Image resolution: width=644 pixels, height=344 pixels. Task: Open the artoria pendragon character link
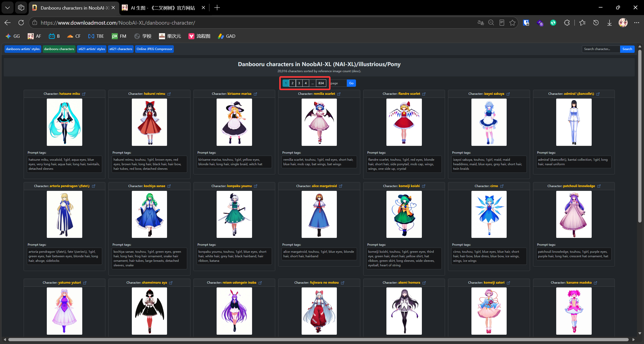pyautogui.click(x=69, y=186)
